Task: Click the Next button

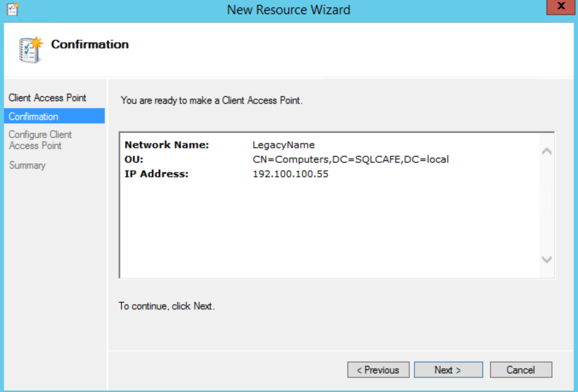Action: (448, 370)
